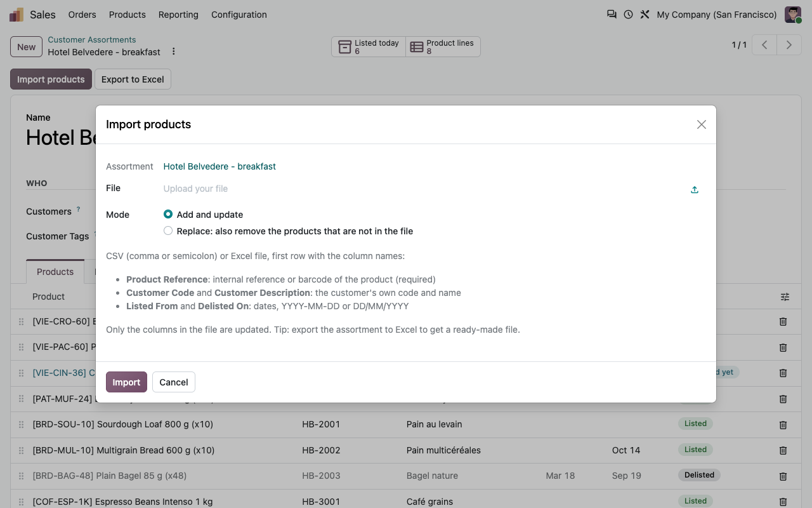Delete the Multigrain Bread line
The image size is (812, 508).
783,451
